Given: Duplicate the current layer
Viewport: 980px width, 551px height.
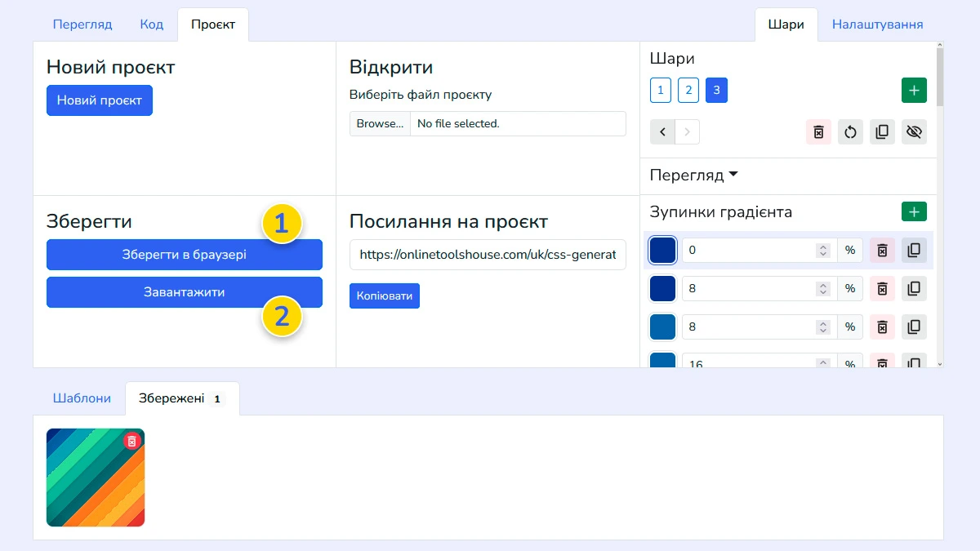Looking at the screenshot, I should 882,131.
